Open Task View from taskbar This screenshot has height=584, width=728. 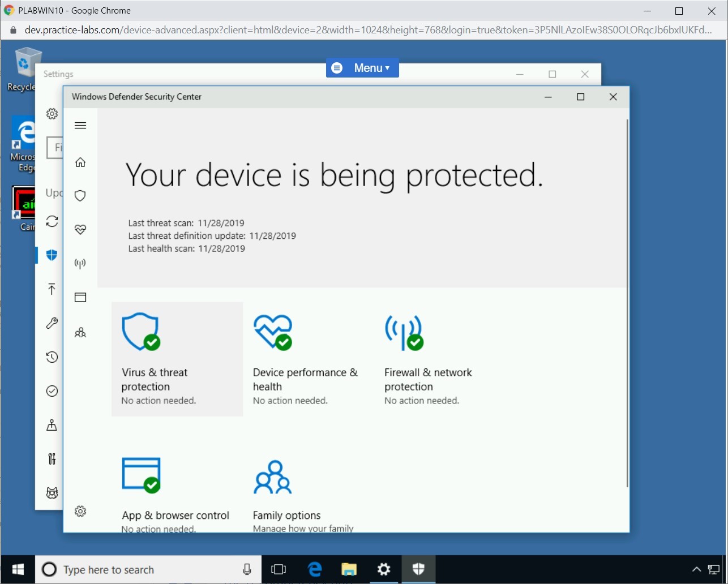click(x=279, y=570)
